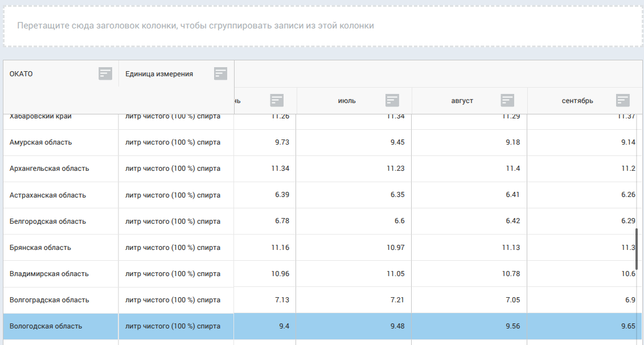Select the Астраханская область row
This screenshot has height=345, width=644.
(48, 195)
